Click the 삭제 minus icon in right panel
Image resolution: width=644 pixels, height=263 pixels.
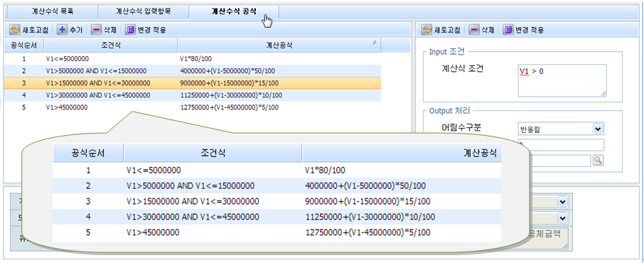[474, 30]
